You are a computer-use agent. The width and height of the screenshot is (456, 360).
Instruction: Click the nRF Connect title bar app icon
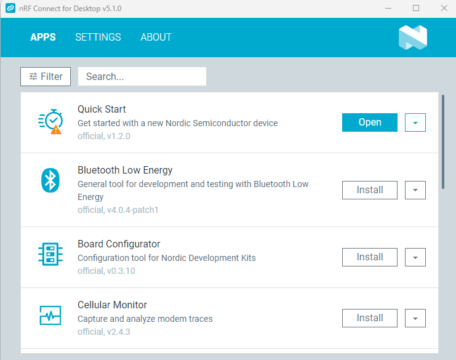click(10, 8)
